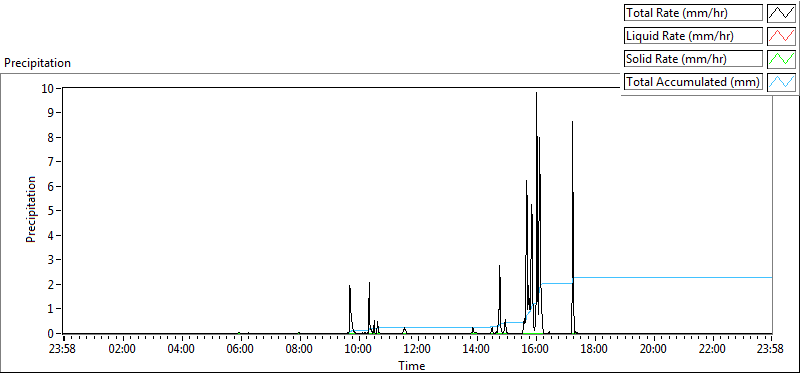
Task: Click the 02:00 time axis label
Action: point(122,350)
